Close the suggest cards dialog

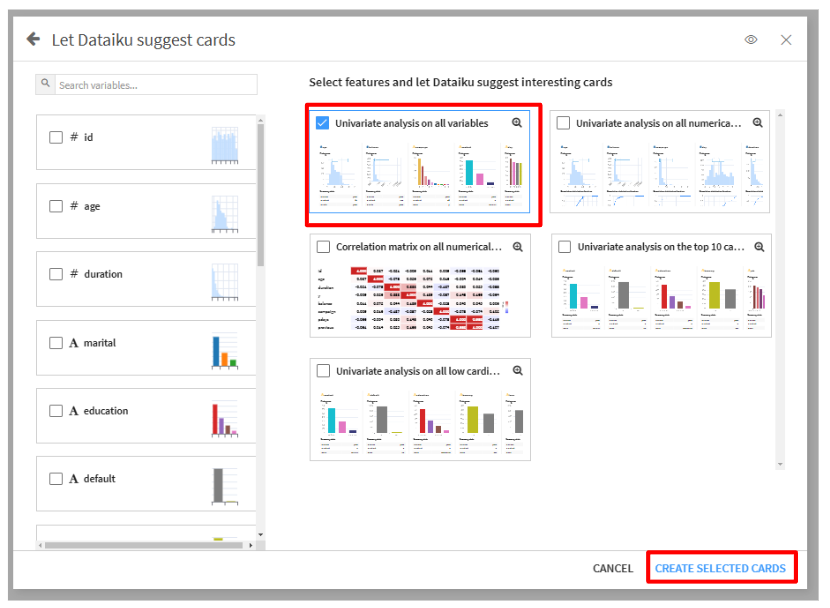tap(786, 40)
